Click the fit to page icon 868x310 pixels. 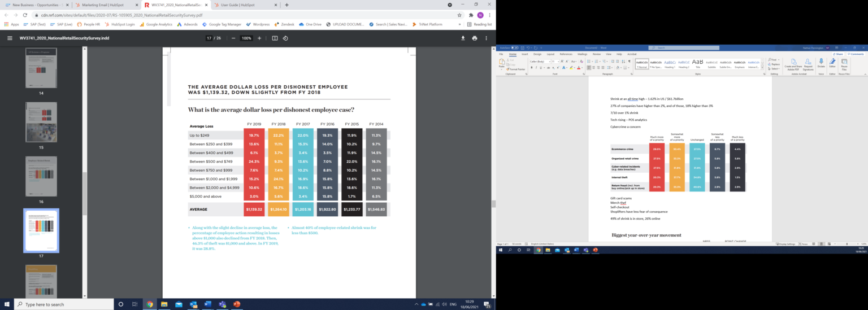(x=275, y=38)
